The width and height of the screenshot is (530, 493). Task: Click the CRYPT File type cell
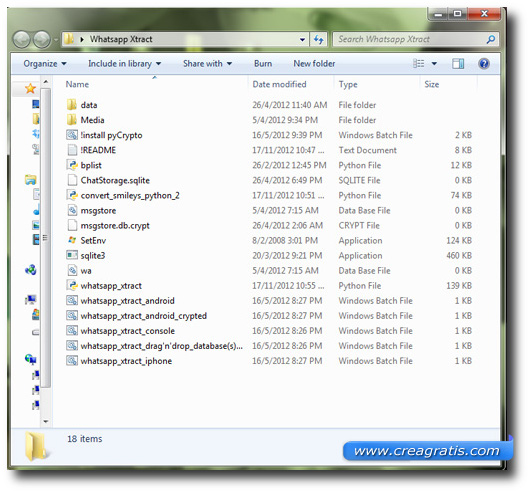click(359, 225)
